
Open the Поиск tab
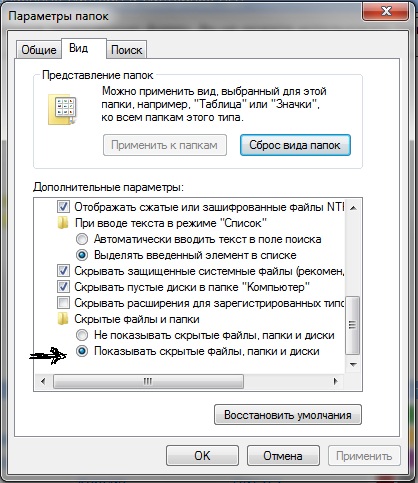pyautogui.click(x=127, y=50)
